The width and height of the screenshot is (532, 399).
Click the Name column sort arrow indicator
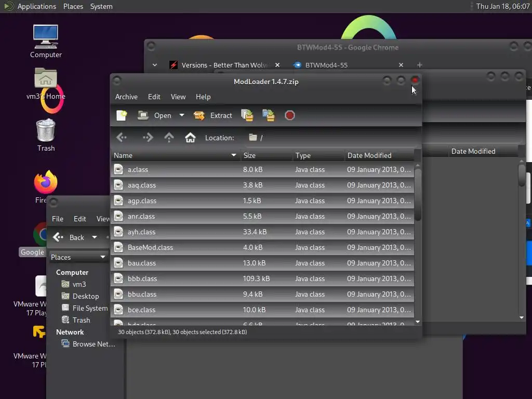click(x=233, y=155)
